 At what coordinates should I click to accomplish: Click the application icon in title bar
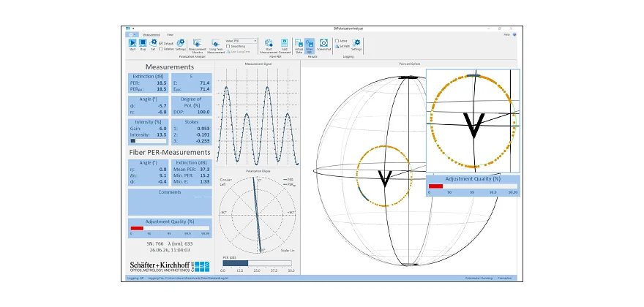pos(128,29)
